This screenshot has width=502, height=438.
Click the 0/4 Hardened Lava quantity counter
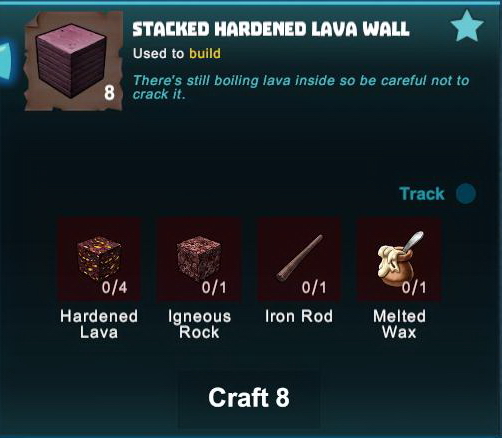(x=114, y=287)
